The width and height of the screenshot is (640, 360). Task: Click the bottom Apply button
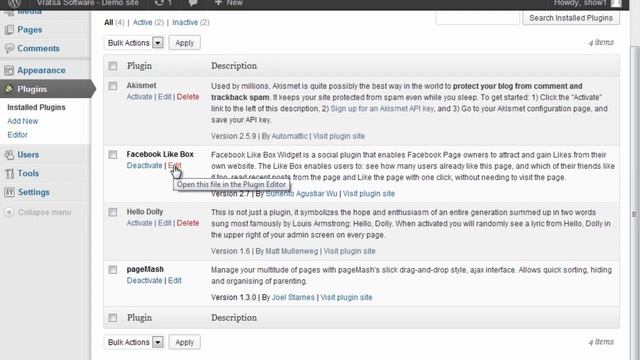pos(184,342)
